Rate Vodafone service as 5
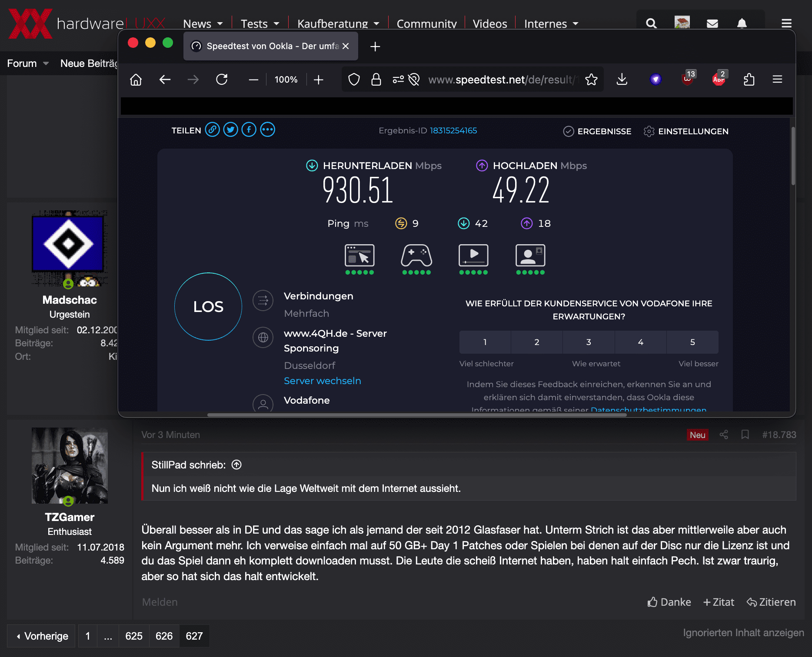The width and height of the screenshot is (812, 657). point(692,342)
